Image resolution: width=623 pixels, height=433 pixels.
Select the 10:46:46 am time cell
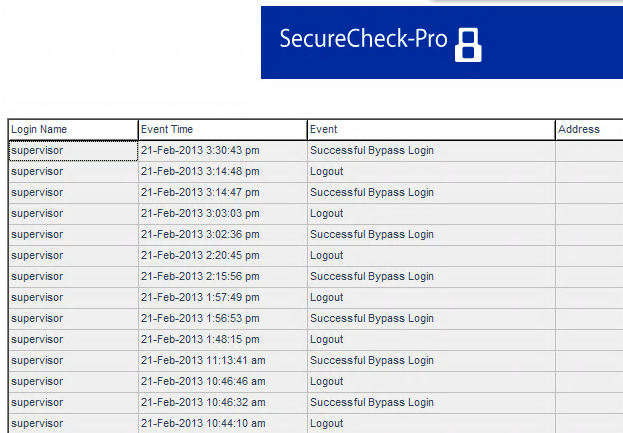point(222,382)
